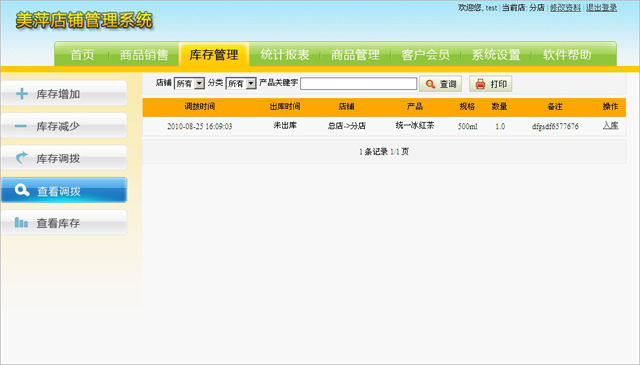This screenshot has width=640, height=365.
Task: Click the 操作 column header
Action: [x=611, y=107]
